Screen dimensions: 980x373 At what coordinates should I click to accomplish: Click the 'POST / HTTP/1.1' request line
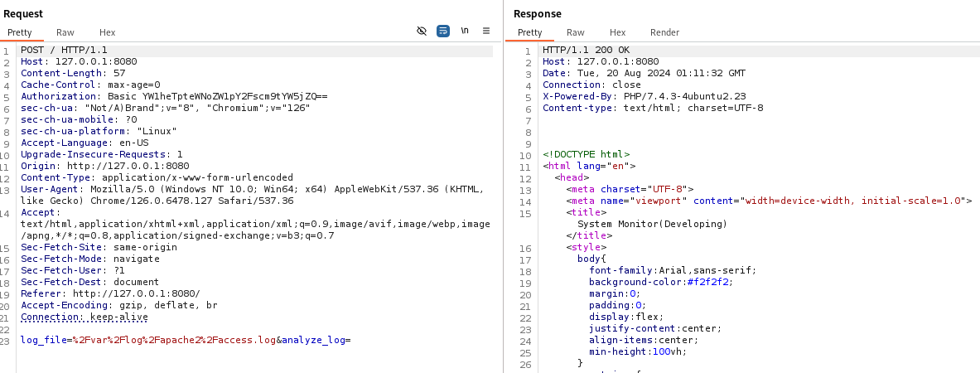coord(65,50)
